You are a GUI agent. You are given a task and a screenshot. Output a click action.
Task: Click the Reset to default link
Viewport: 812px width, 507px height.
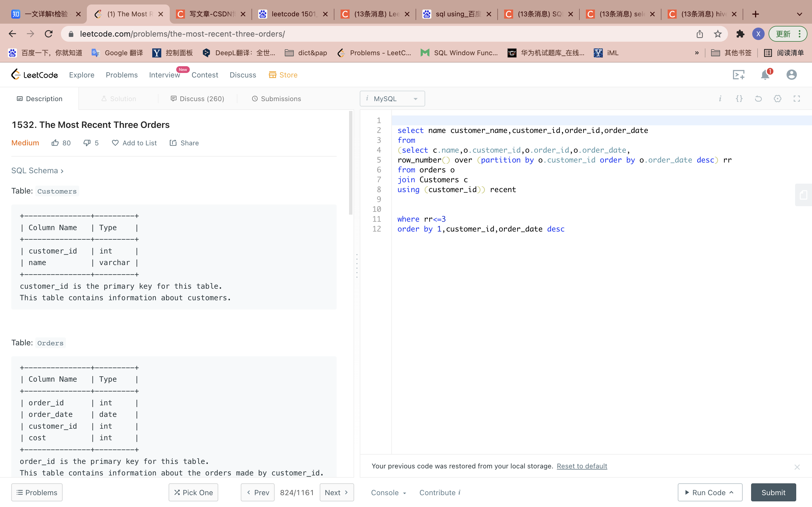[x=581, y=466]
